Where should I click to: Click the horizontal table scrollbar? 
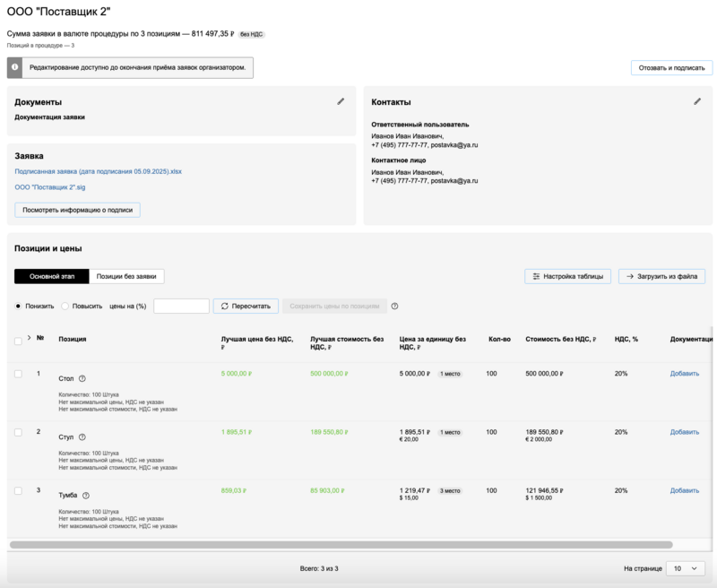341,544
